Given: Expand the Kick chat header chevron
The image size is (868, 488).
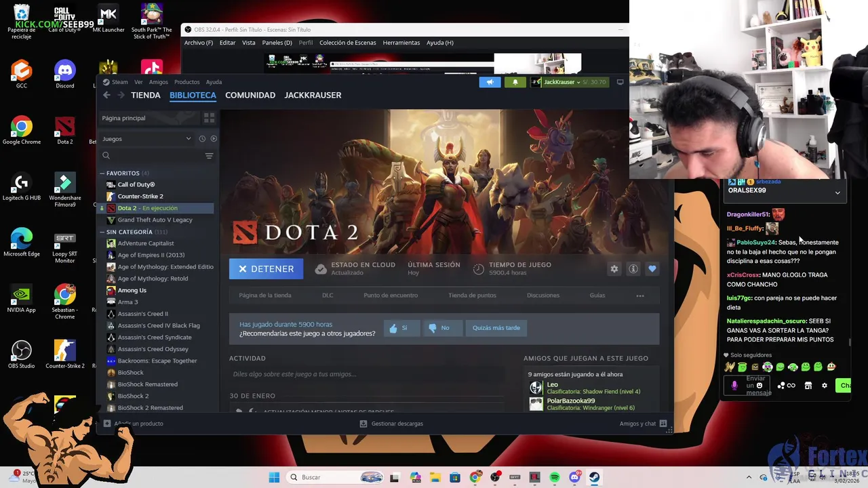Looking at the screenshot, I should [837, 192].
